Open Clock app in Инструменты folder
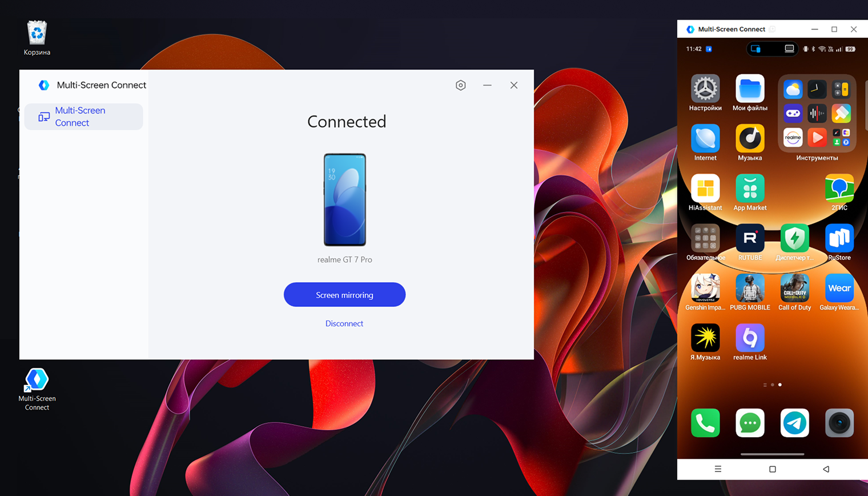This screenshot has height=496, width=868. [x=817, y=89]
